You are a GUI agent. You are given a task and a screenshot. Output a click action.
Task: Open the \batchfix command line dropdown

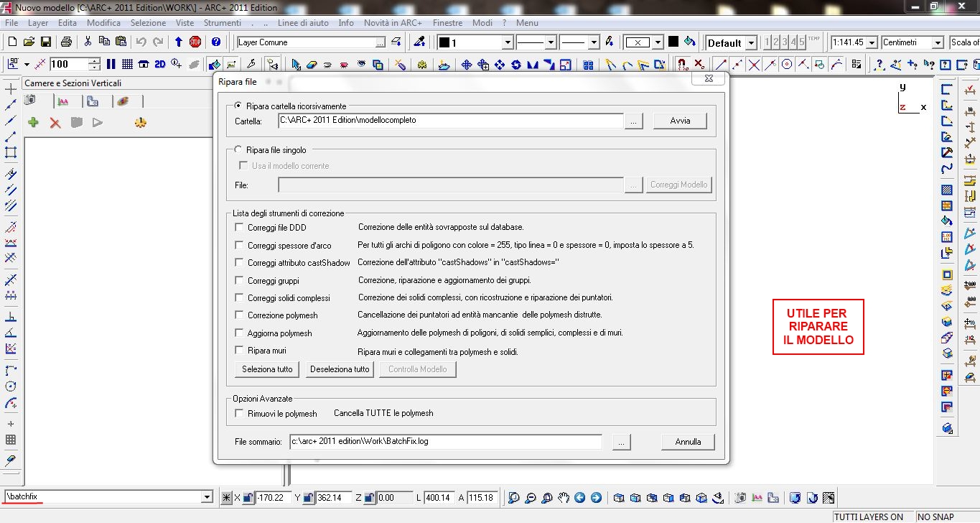tap(207, 496)
